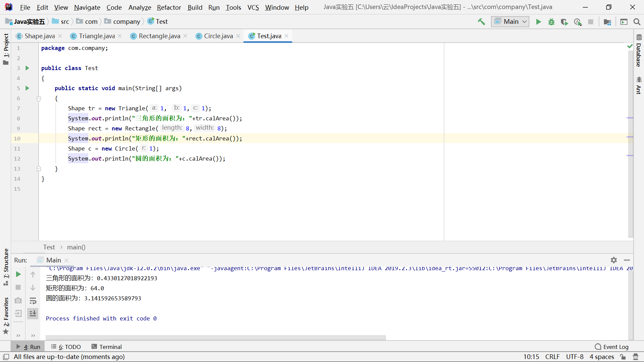This screenshot has width=644, height=362.
Task: Dump threads with the camera icon
Action: (x=18, y=300)
